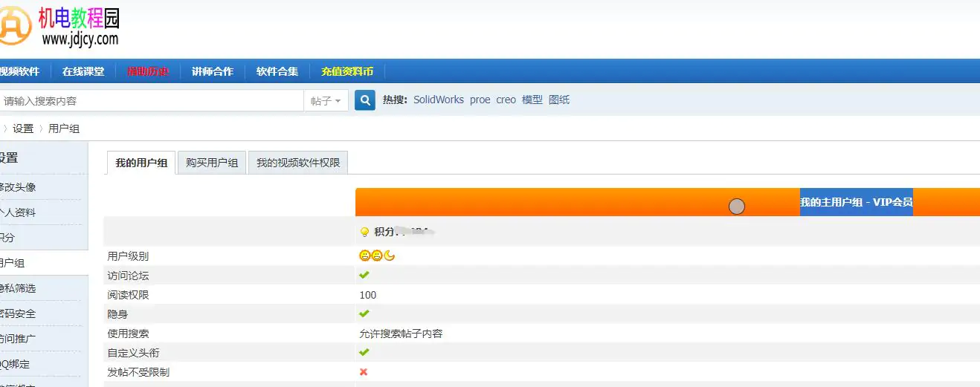Open 修改头像 in the settings sidebar
The image size is (980, 387).
tap(18, 187)
